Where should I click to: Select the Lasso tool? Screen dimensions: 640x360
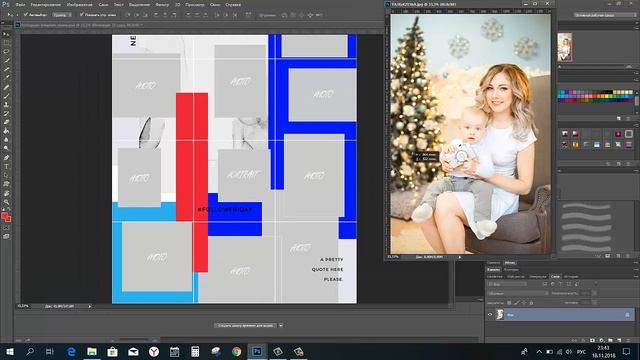click(6, 51)
